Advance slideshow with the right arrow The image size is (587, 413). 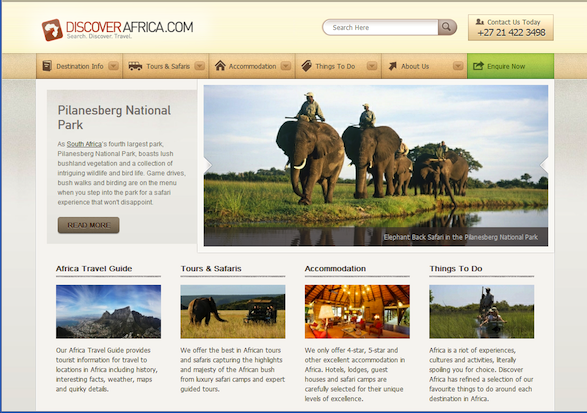coord(544,165)
